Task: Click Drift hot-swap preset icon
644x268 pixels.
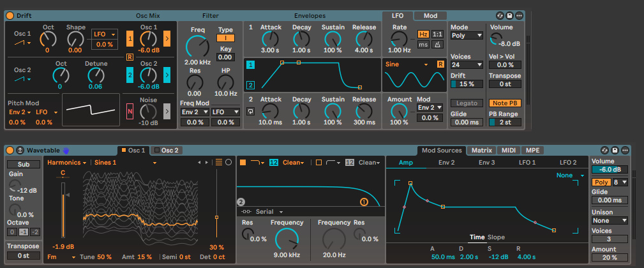Action: (500, 15)
